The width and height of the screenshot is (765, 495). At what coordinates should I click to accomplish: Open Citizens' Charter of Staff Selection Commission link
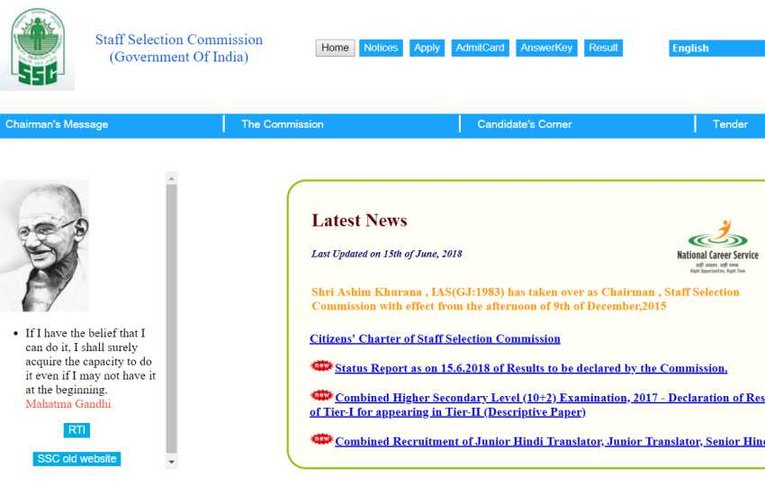point(435,339)
